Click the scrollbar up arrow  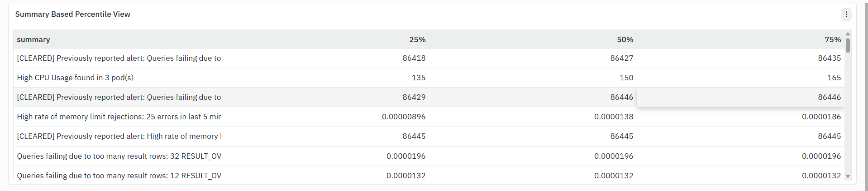[848, 34]
